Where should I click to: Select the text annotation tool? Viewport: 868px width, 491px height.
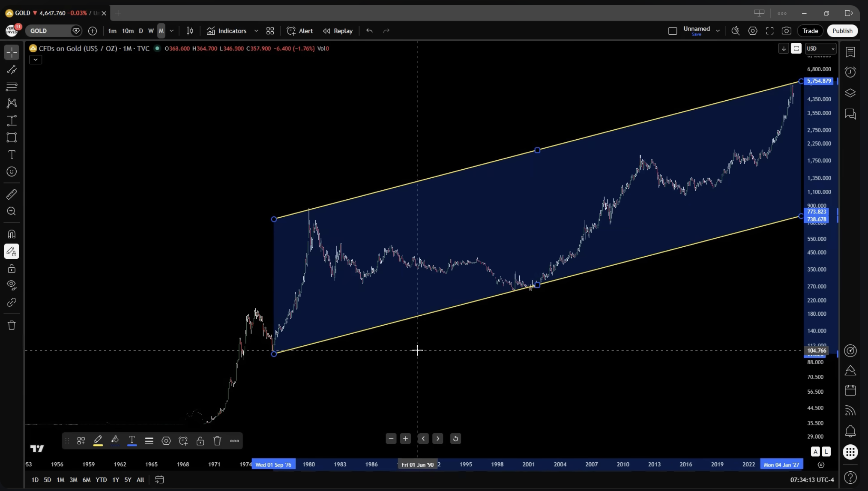tap(12, 155)
